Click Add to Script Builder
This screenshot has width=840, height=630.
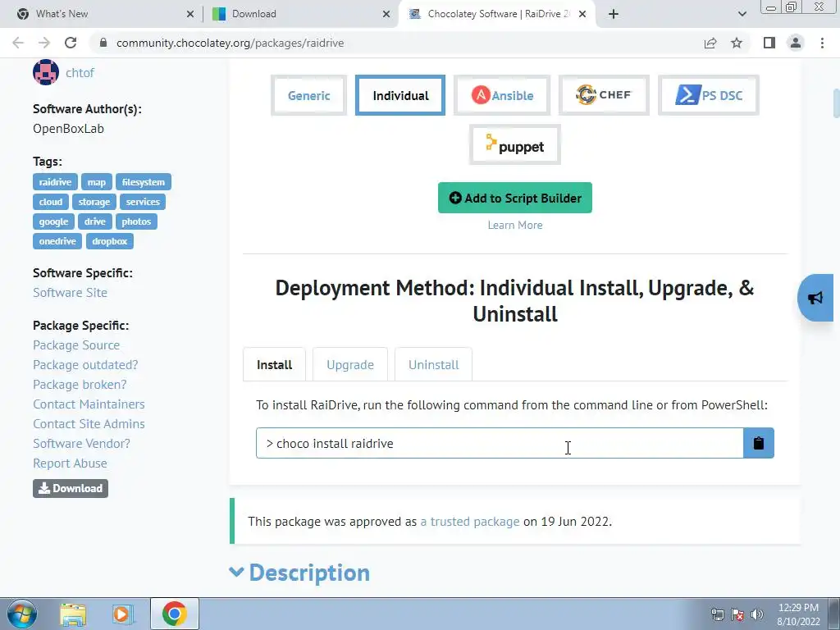click(515, 198)
